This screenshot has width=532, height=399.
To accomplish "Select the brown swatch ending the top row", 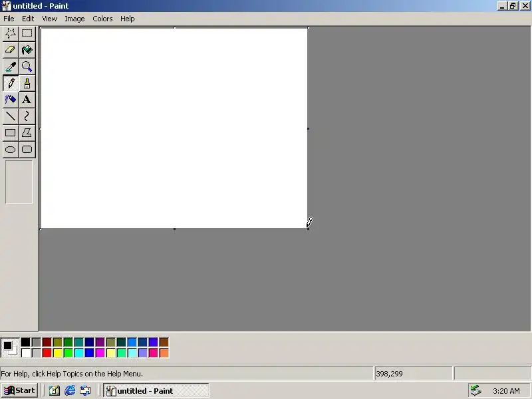I will tap(164, 342).
